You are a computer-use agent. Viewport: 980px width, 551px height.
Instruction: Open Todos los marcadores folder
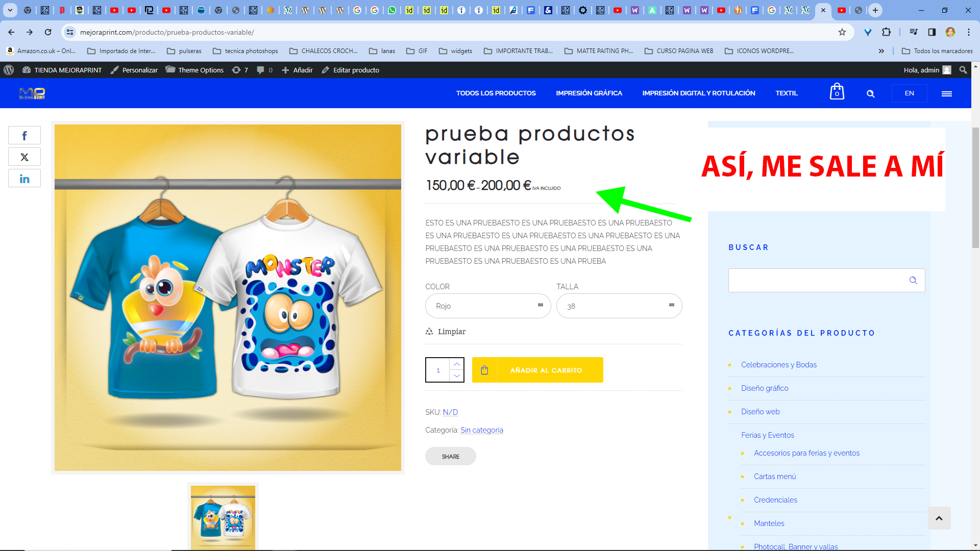point(937,51)
